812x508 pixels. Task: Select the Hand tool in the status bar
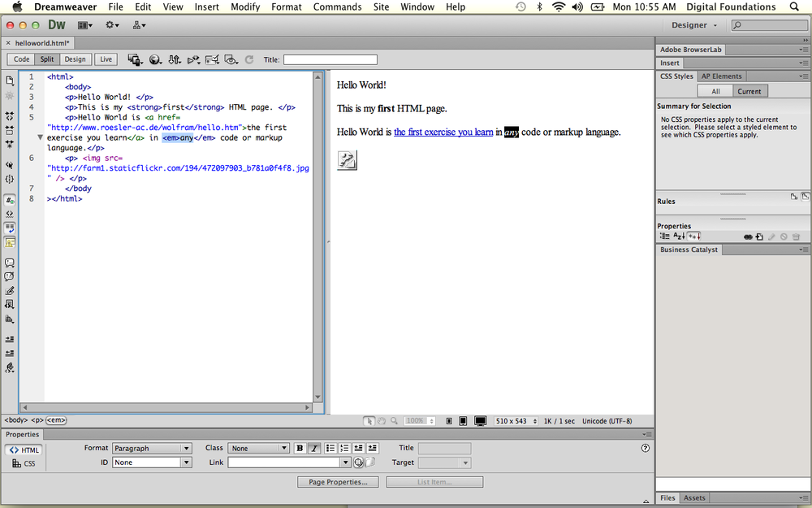[382, 420]
